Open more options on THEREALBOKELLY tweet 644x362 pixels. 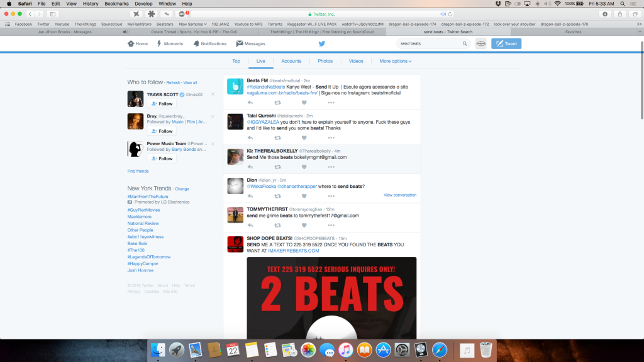click(331, 167)
